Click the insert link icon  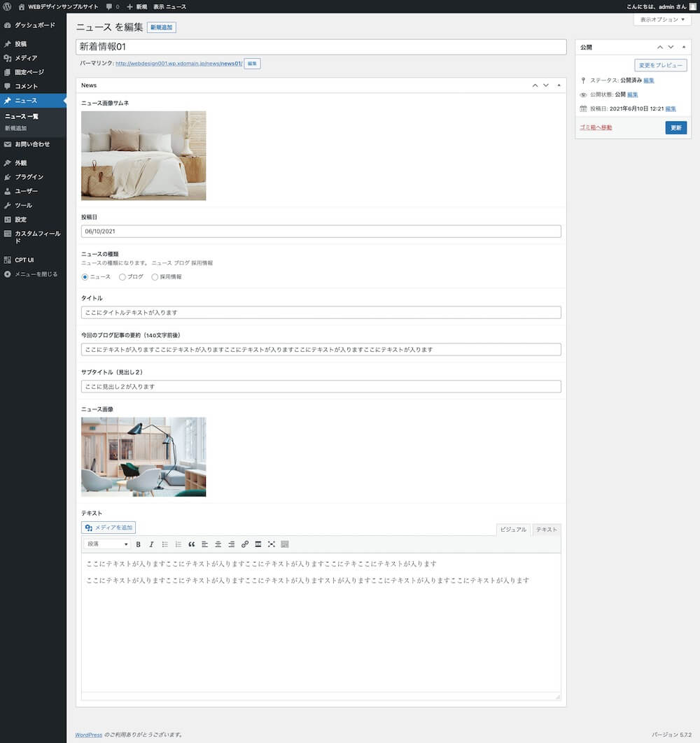(x=244, y=544)
